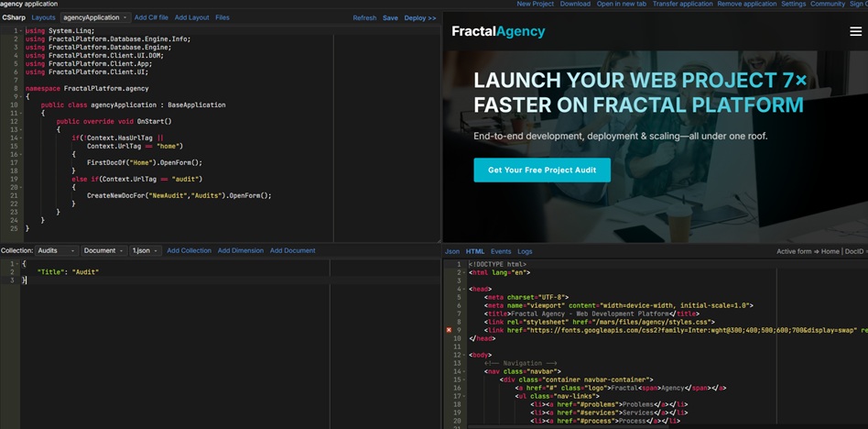Click the FractalAgency logo in preview
Viewport: 868px width, 429px height.
[x=498, y=31]
